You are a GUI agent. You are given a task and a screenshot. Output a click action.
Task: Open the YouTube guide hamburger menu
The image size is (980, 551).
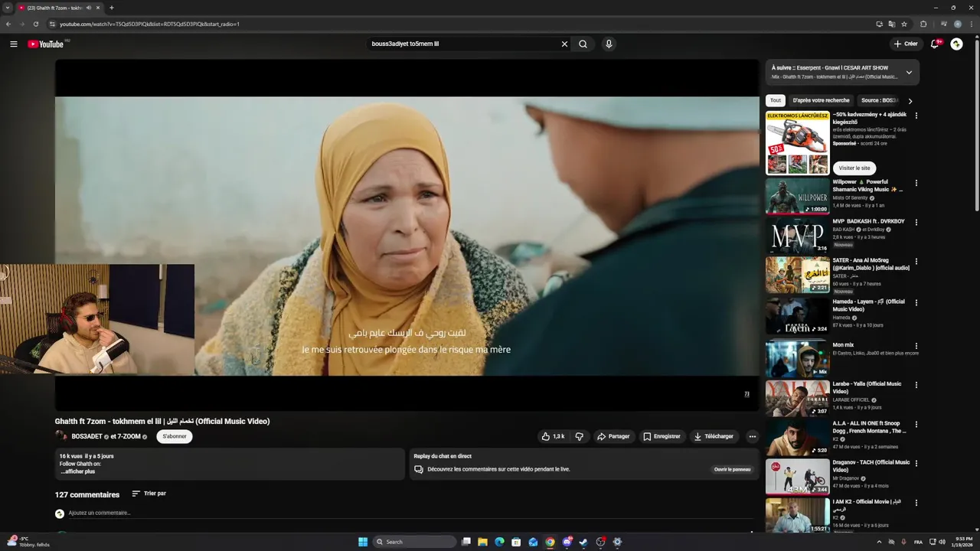pos(13,44)
